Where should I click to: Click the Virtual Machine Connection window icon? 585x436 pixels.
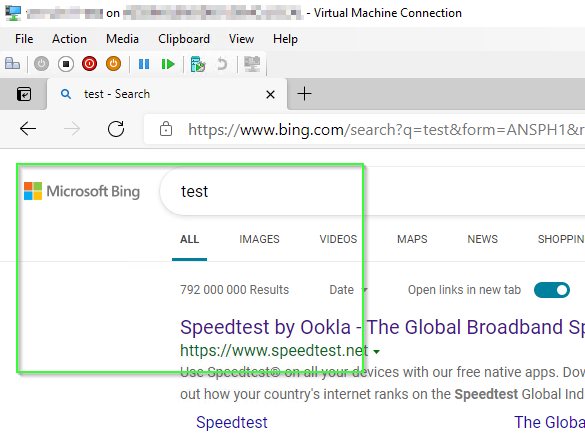(13, 13)
